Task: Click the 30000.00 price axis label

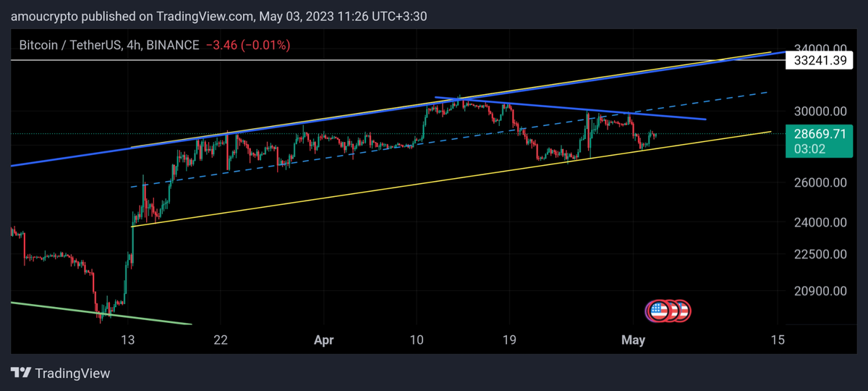Action: 820,112
